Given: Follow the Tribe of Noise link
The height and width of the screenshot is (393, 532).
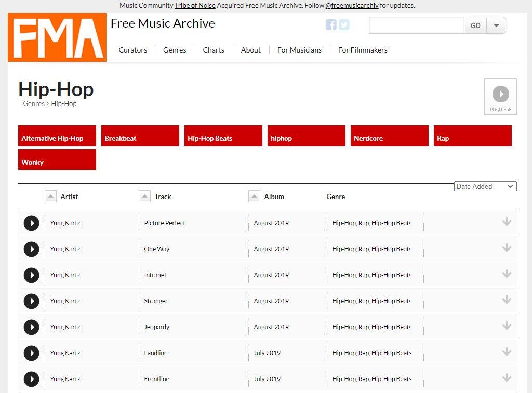Looking at the screenshot, I should pos(195,5).
